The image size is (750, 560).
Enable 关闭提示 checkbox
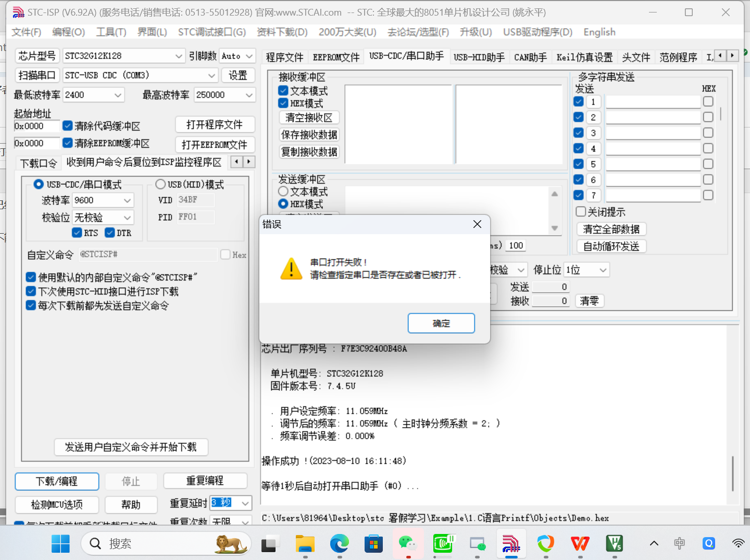click(581, 212)
